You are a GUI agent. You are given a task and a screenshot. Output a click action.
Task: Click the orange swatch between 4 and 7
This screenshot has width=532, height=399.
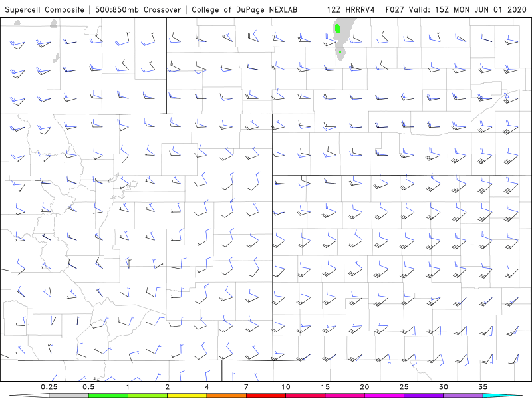pyautogui.click(x=226, y=396)
